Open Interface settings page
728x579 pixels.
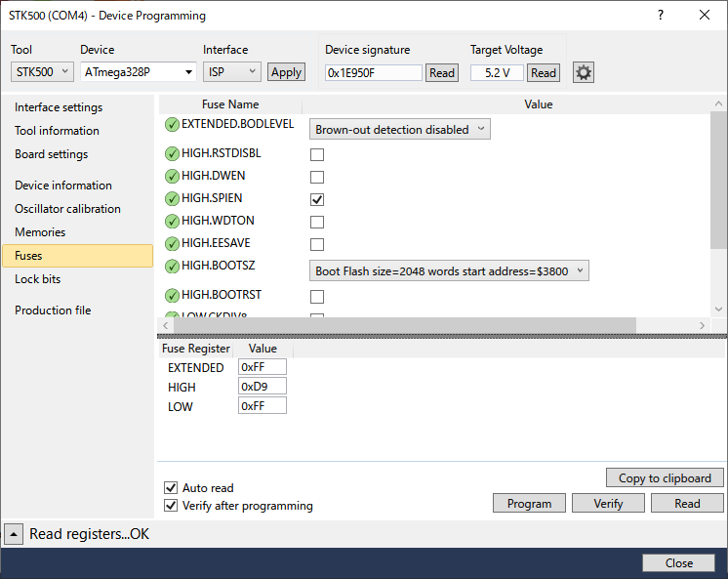point(59,107)
